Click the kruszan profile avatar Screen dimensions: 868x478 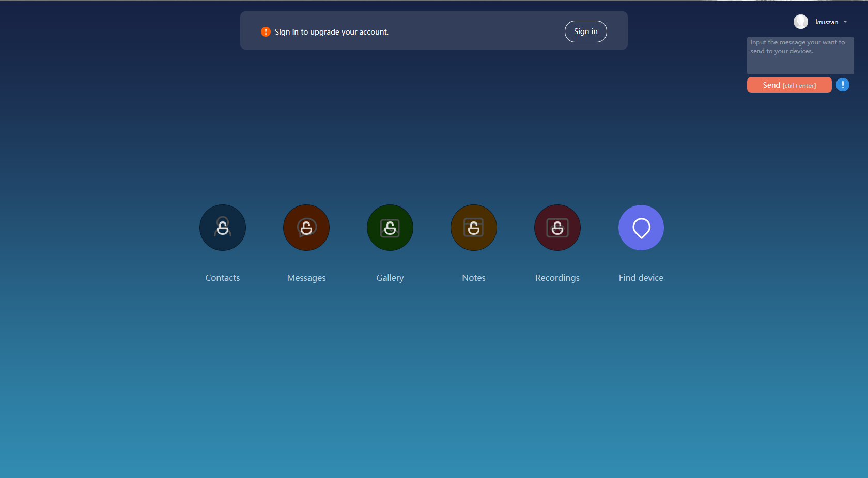click(x=801, y=22)
